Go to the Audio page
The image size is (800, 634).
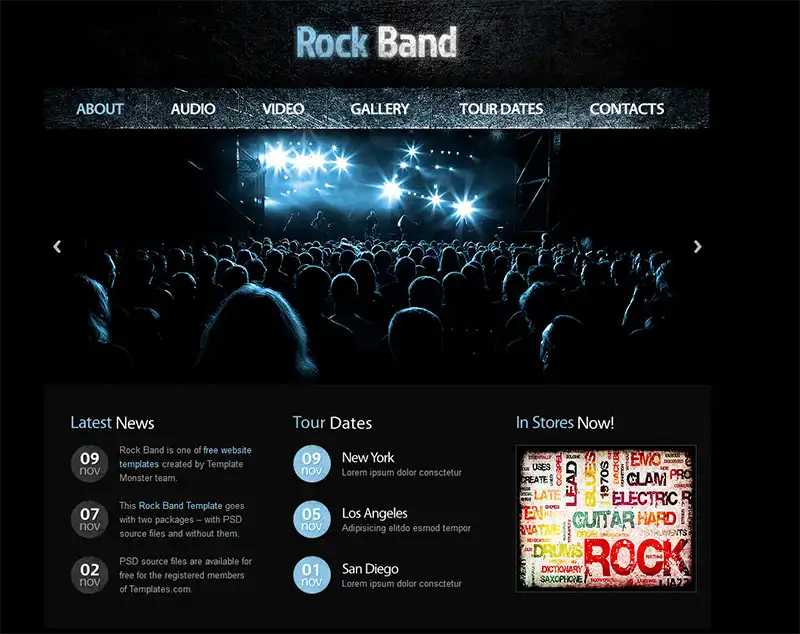pos(193,109)
